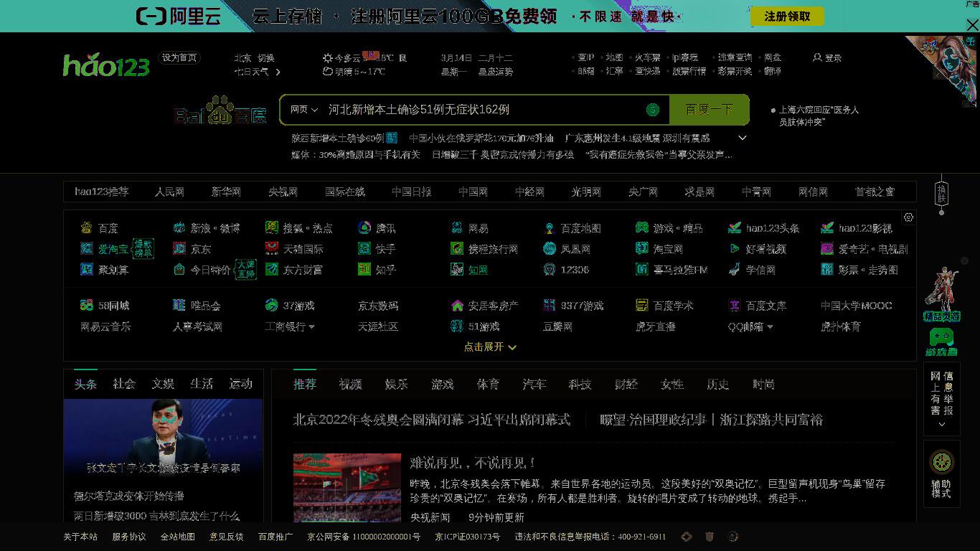
Task: Open the 百度学术 icon
Action: 641,306
